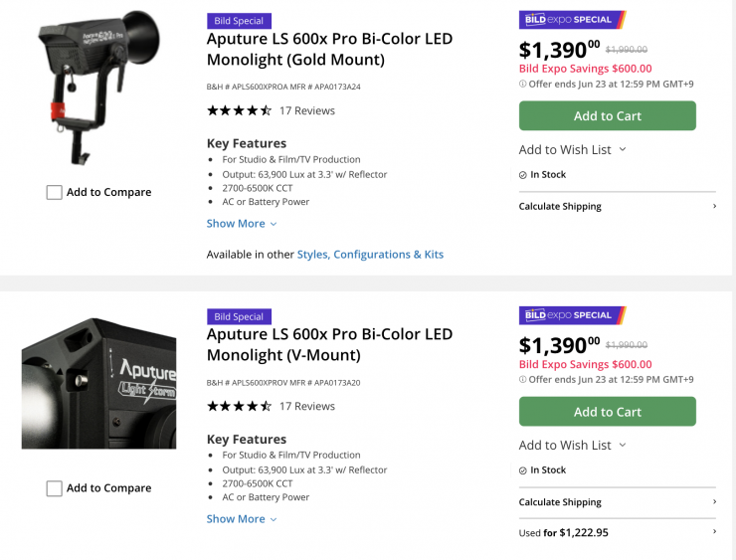Open Add to Wish List dropdown for Gold Mount

tap(573, 150)
